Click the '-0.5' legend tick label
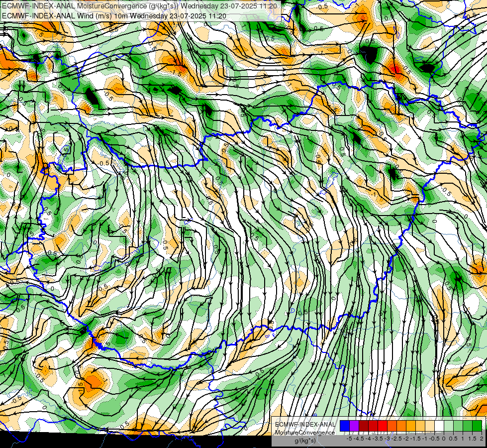 click(434, 439)
